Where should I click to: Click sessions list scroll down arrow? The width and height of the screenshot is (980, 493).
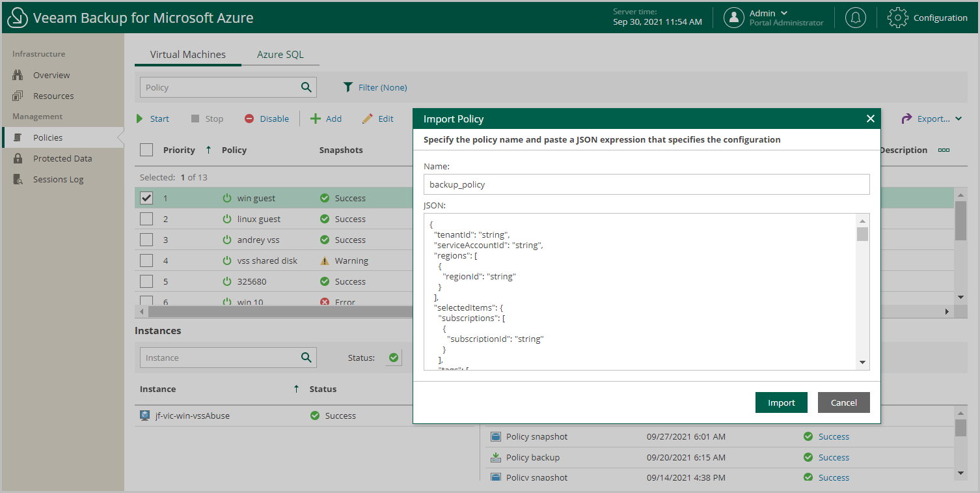(961, 473)
